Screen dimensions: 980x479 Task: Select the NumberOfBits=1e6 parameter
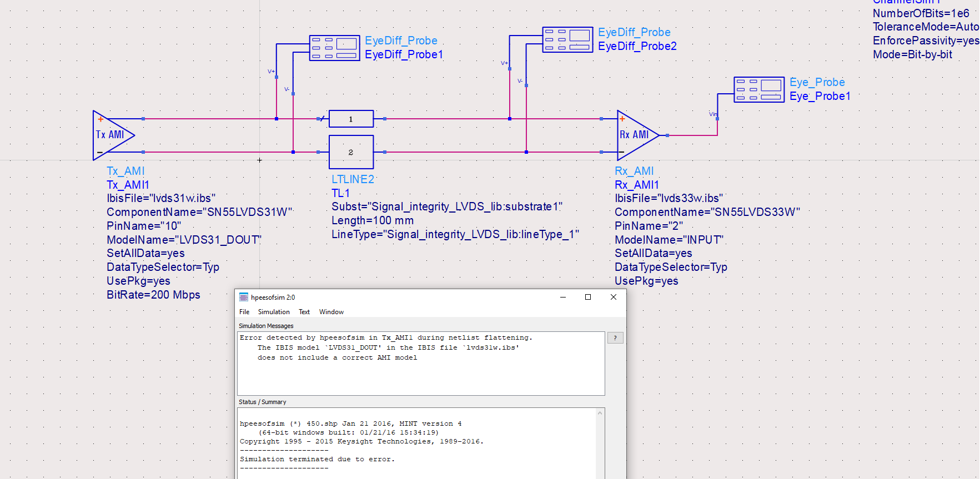point(921,13)
